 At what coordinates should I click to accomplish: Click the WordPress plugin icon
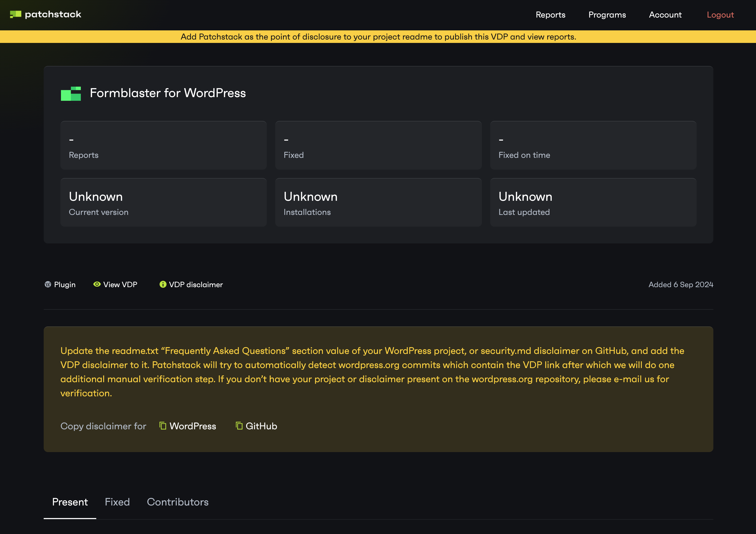point(48,284)
